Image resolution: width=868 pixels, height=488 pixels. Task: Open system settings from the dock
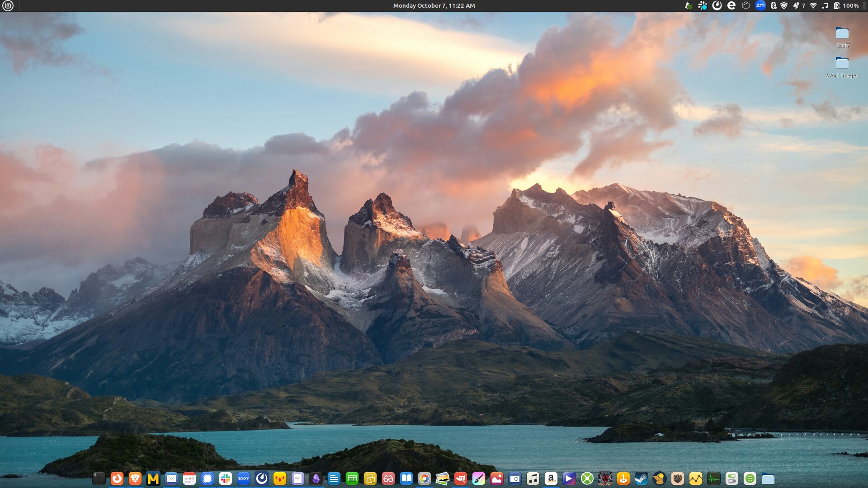point(731,479)
